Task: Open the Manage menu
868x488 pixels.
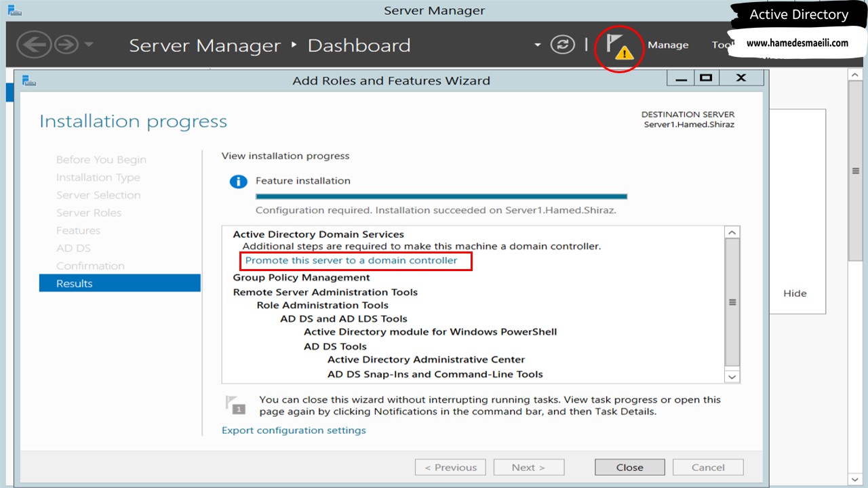Action: (x=668, y=45)
